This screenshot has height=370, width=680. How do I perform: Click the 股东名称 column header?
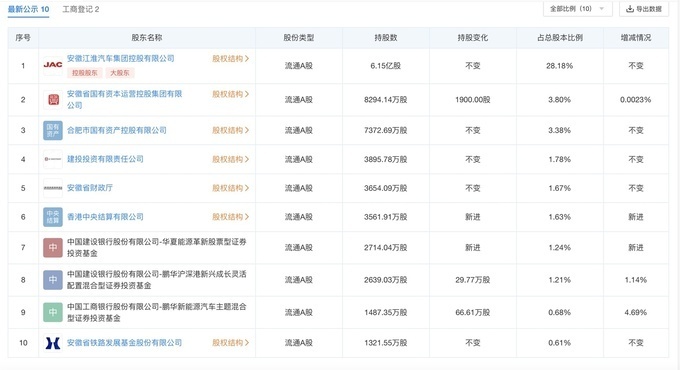point(147,38)
